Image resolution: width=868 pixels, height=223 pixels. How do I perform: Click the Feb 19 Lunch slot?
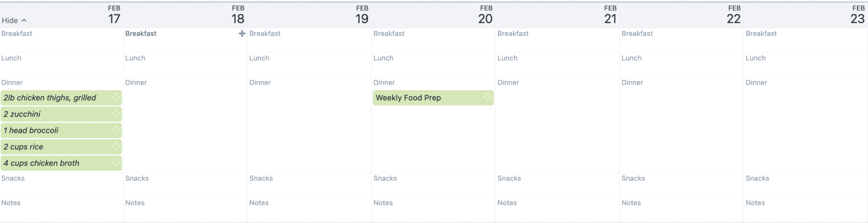(x=309, y=65)
